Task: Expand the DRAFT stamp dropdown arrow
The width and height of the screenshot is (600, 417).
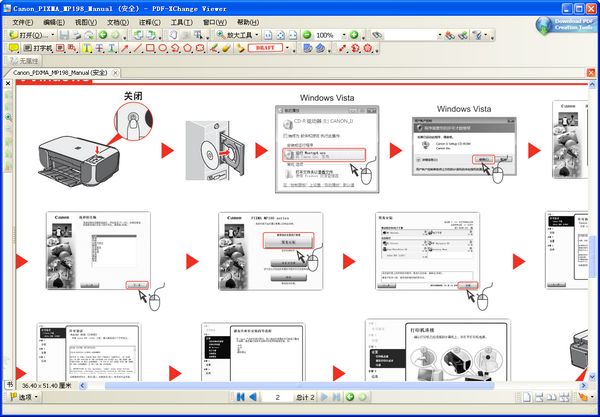Action: click(288, 48)
